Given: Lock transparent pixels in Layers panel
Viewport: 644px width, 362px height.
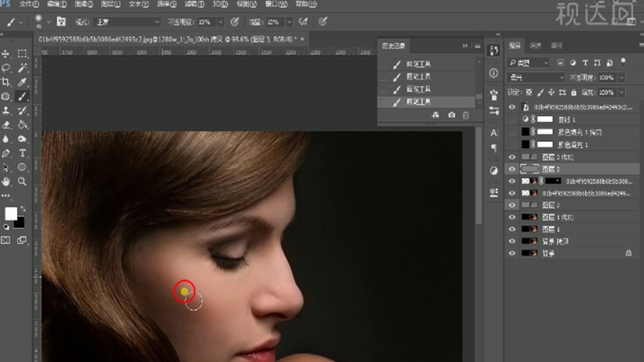Looking at the screenshot, I should [529, 93].
